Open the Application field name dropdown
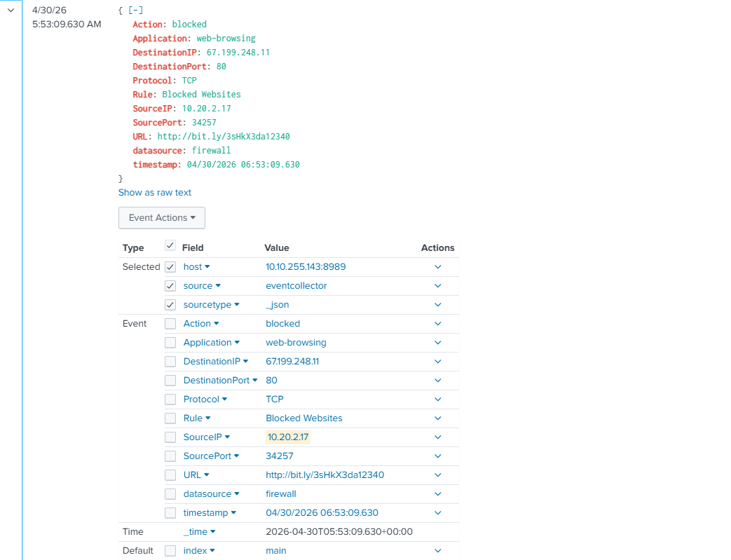731x560 pixels. point(211,343)
